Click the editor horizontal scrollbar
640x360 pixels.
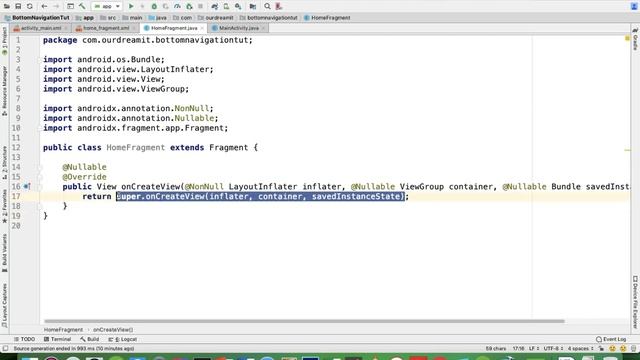point(304,321)
